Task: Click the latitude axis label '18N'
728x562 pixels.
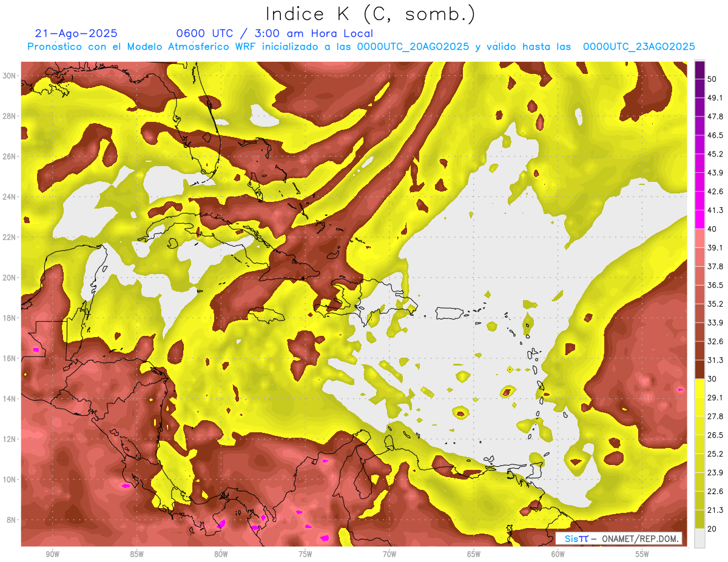Action: tap(9, 318)
